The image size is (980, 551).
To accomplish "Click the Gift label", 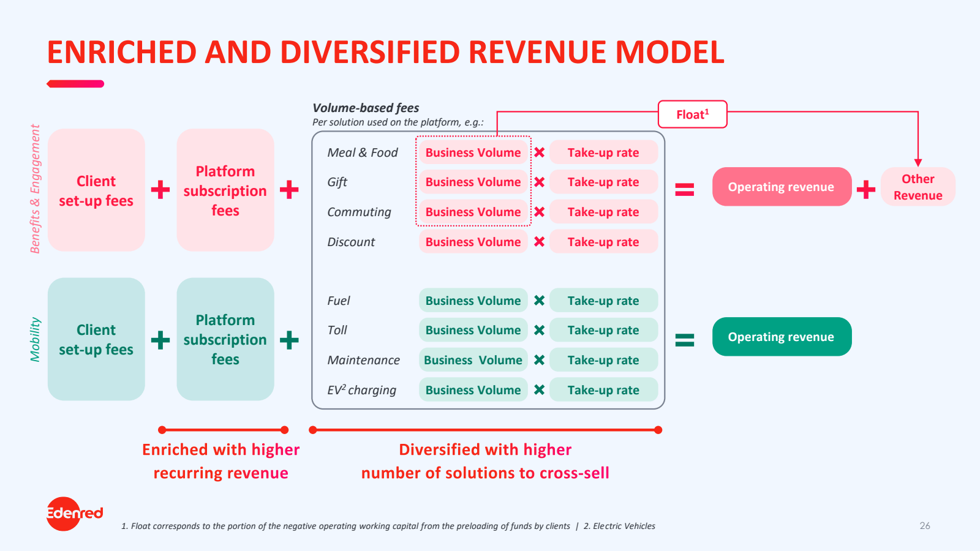I will pyautogui.click(x=337, y=182).
